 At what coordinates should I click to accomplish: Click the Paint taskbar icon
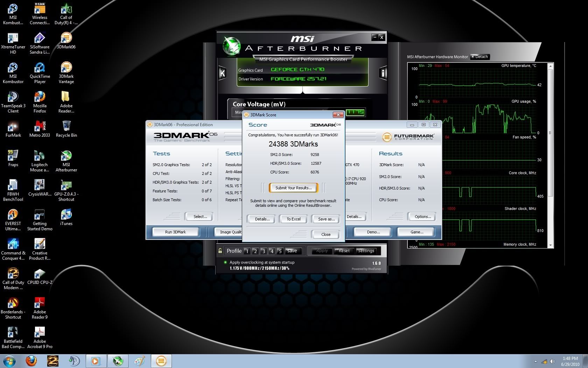(x=139, y=361)
